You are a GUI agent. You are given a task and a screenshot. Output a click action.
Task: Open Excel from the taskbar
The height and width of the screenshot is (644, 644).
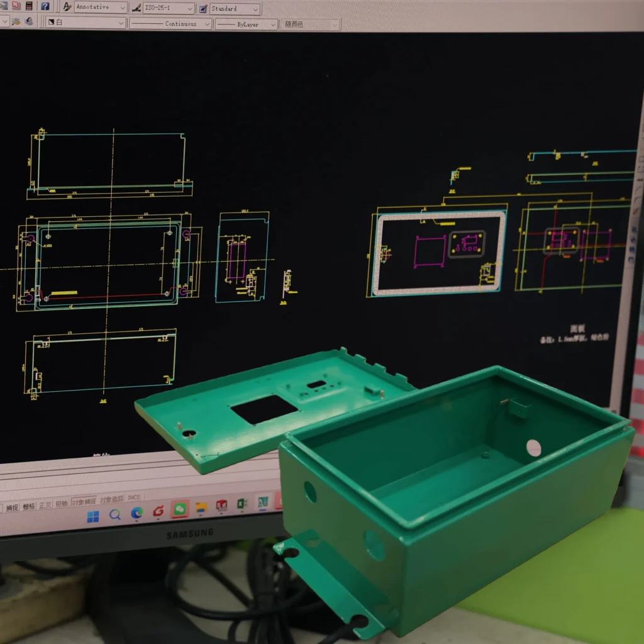pyautogui.click(x=242, y=504)
